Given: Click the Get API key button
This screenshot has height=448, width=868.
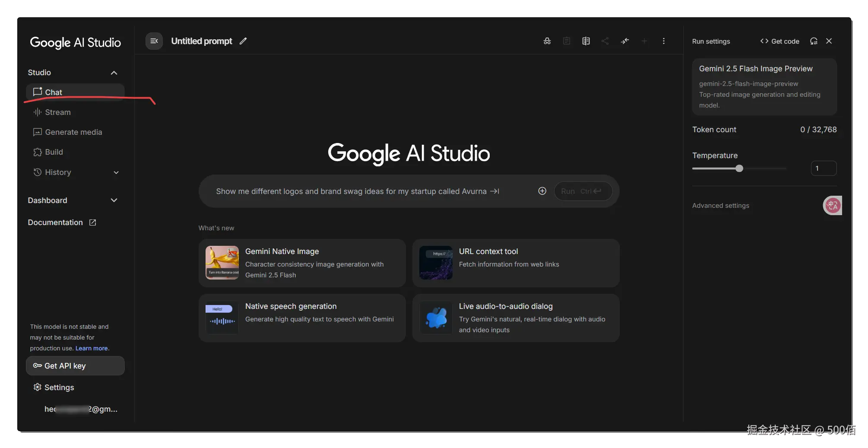Looking at the screenshot, I should click(x=75, y=366).
